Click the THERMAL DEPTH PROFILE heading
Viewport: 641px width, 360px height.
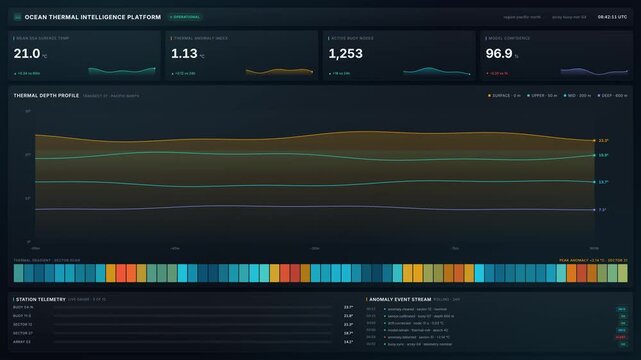pyautogui.click(x=46, y=96)
